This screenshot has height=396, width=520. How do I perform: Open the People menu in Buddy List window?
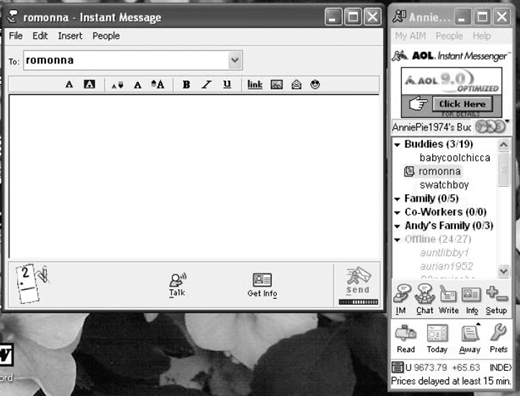point(449,36)
